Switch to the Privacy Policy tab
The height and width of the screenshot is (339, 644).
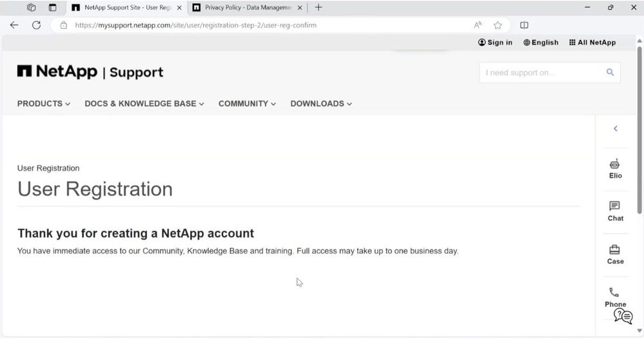coord(248,8)
